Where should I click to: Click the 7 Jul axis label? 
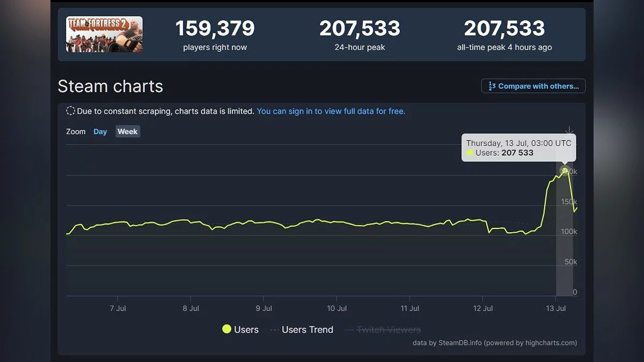click(x=118, y=308)
